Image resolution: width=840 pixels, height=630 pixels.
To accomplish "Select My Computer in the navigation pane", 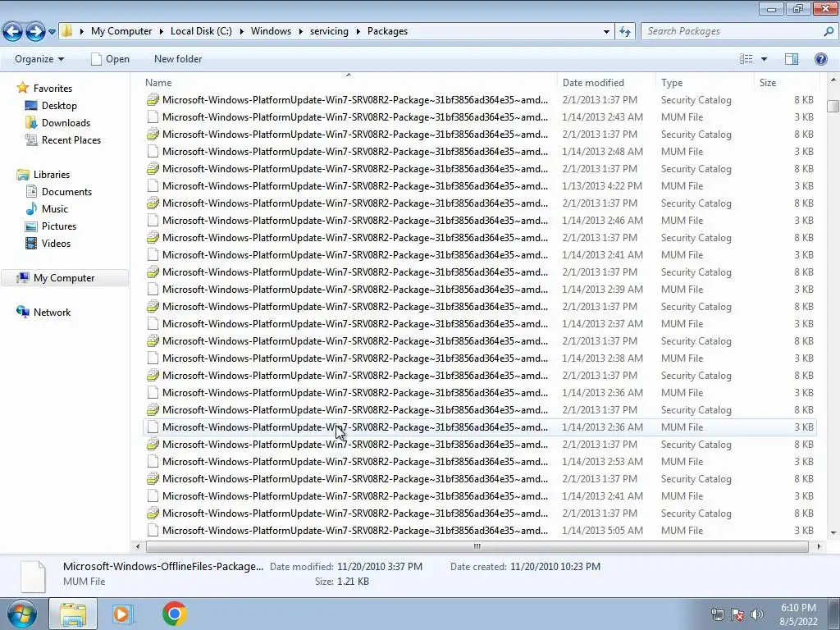I will [64, 278].
